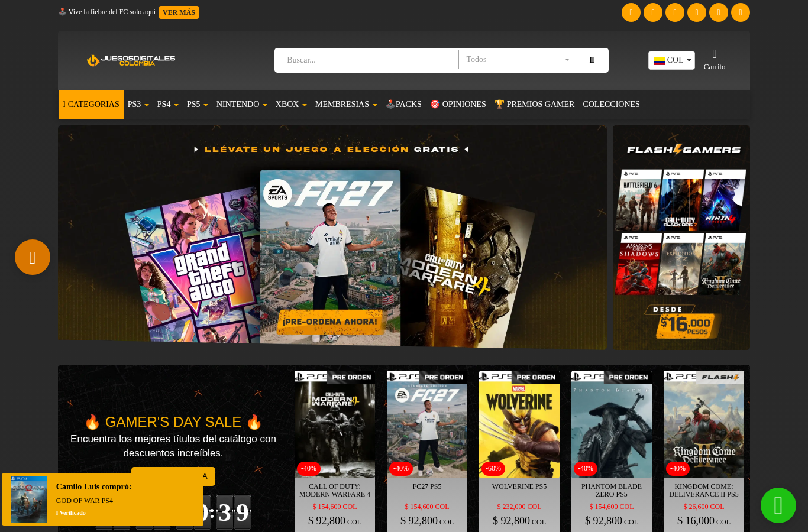
Task: Click the GOD OF WAR PS4 notification text
Action: pos(85,501)
